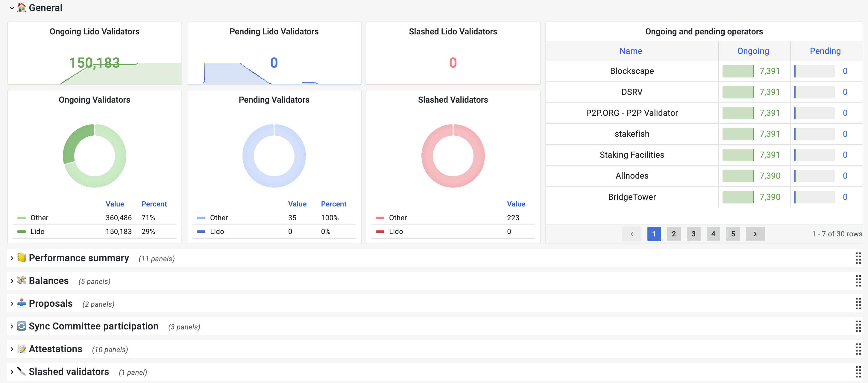
Task: Sort operators table by Ongoing column
Action: [x=753, y=51]
